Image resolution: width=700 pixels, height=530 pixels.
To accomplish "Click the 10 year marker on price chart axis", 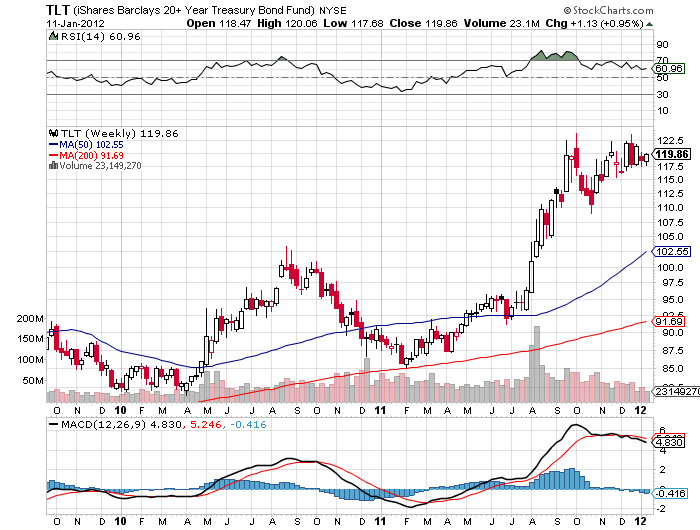I will point(120,410).
